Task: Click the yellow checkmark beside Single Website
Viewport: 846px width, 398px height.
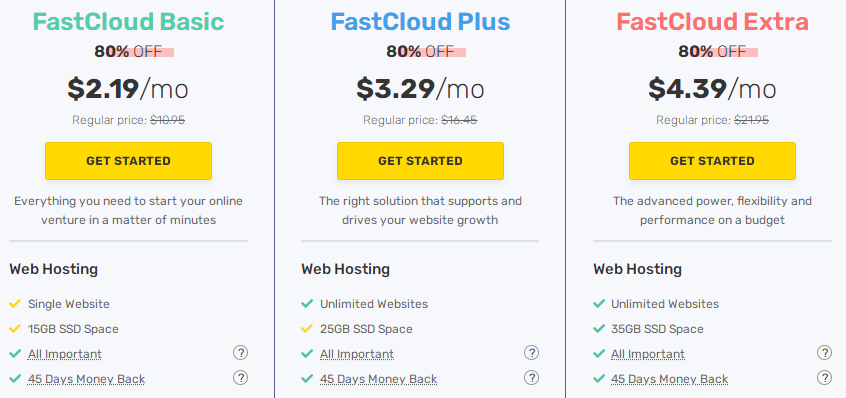Action: tap(15, 304)
